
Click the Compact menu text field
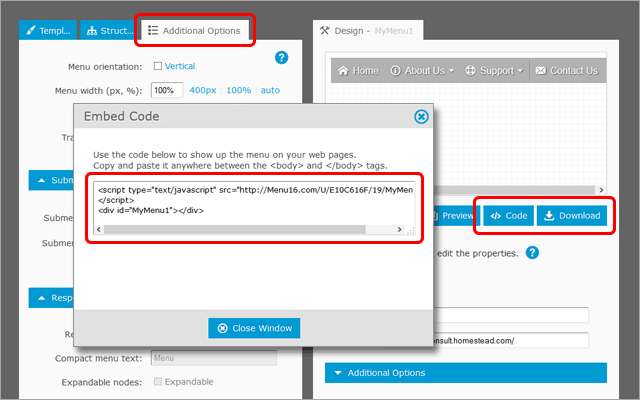pyautogui.click(x=214, y=358)
